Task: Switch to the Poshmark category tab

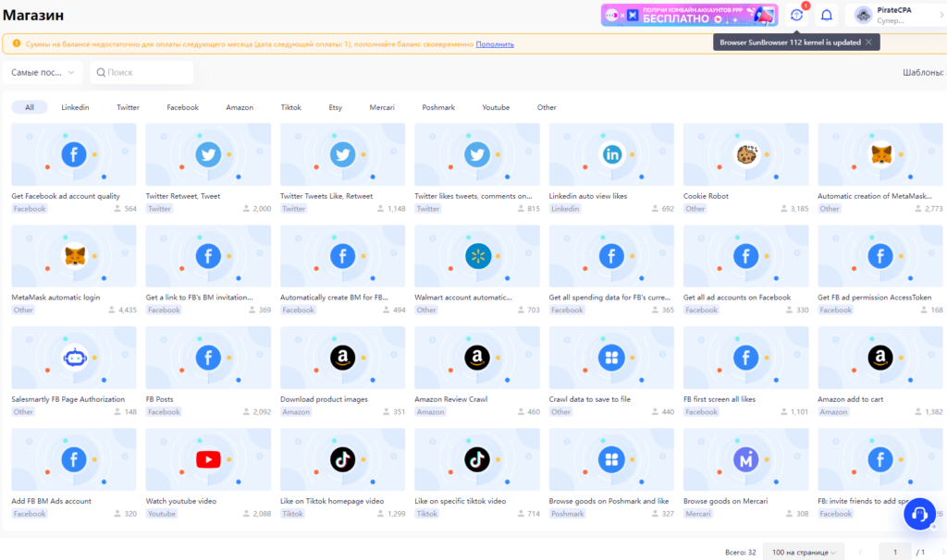Action: (438, 107)
